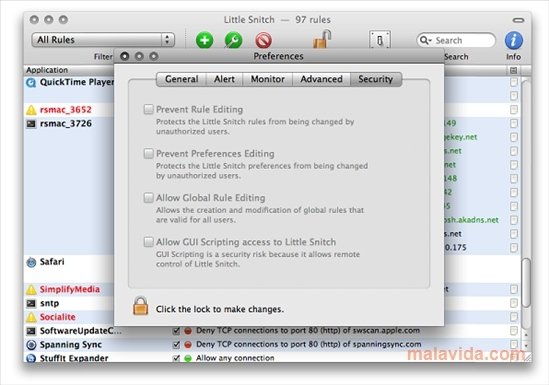This screenshot has height=385, width=549.
Task: Click the 'osh.akadns.net' server entry
Action: 472,220
